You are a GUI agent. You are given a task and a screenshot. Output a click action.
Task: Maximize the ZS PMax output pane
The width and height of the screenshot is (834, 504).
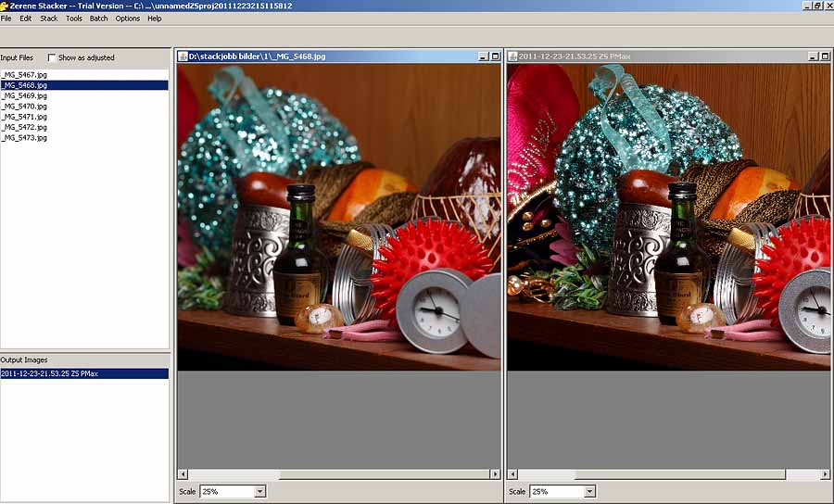pyautogui.click(x=826, y=57)
